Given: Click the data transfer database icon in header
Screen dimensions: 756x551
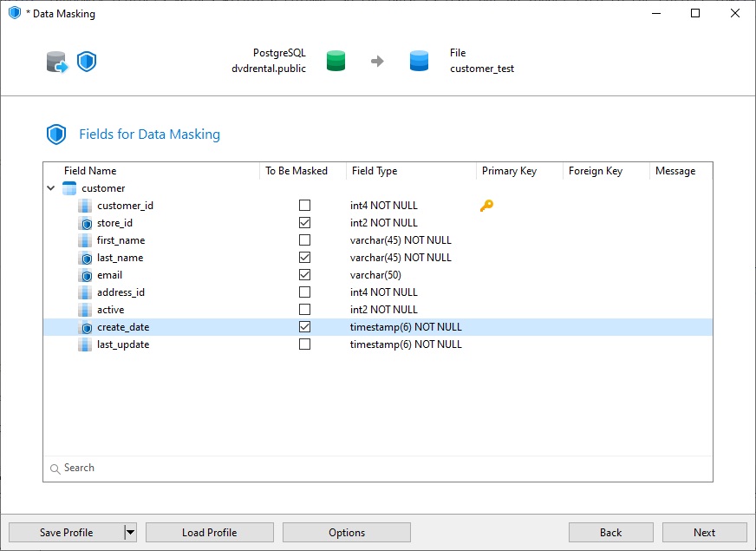Looking at the screenshot, I should (57, 62).
